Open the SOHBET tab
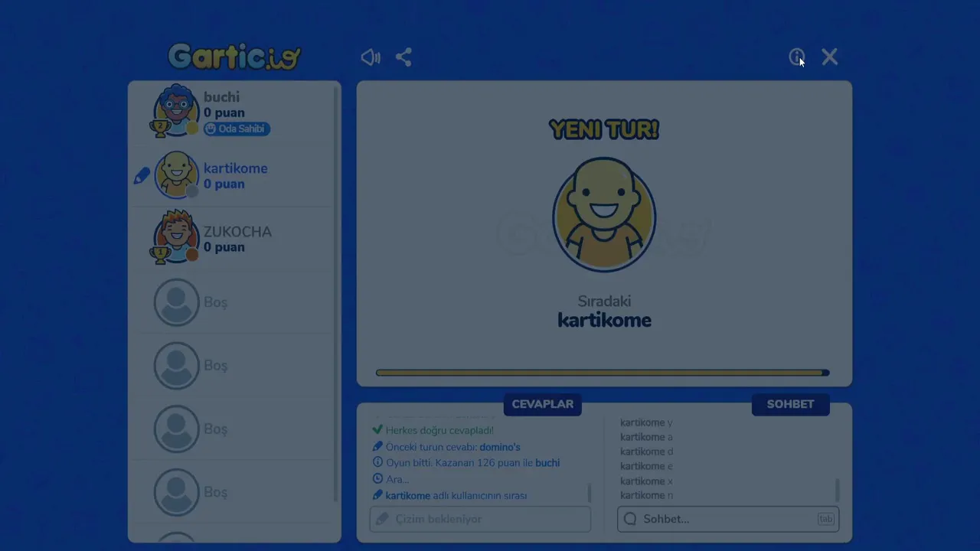This screenshot has height=551, width=980. (791, 404)
